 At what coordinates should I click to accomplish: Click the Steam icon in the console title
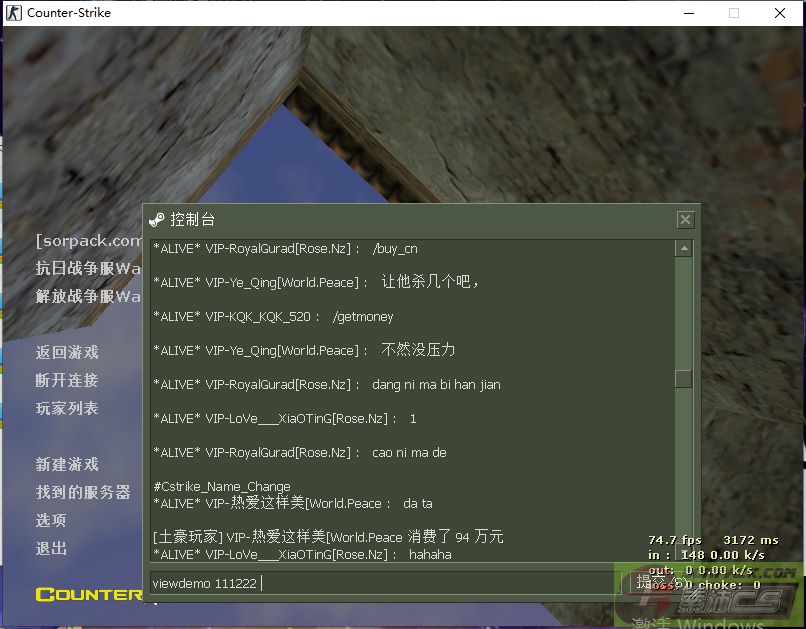click(x=156, y=220)
